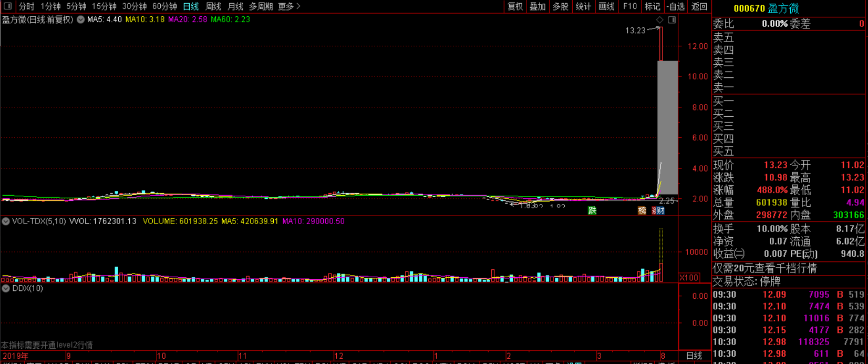Screen dimensions: 868x364
Task: Remove stock from -自选 watchlist
Action: coord(676,7)
